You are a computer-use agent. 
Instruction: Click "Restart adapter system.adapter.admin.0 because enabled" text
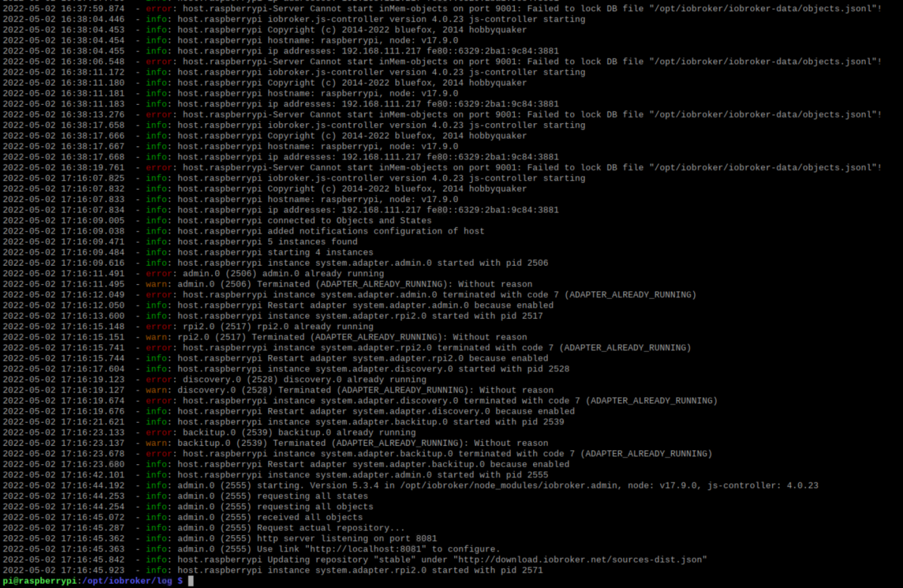click(x=411, y=305)
